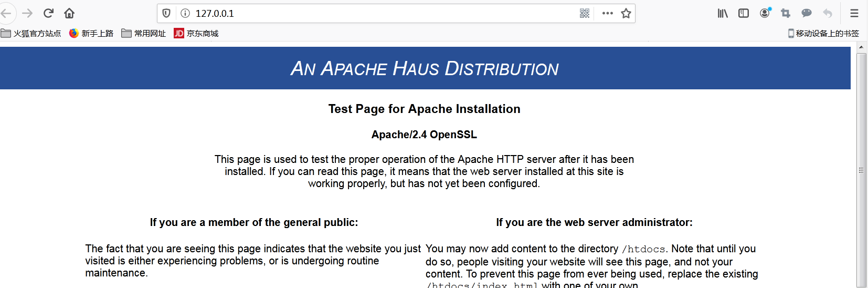Open QR code icon in address bar
868x288 pixels.
(x=585, y=13)
